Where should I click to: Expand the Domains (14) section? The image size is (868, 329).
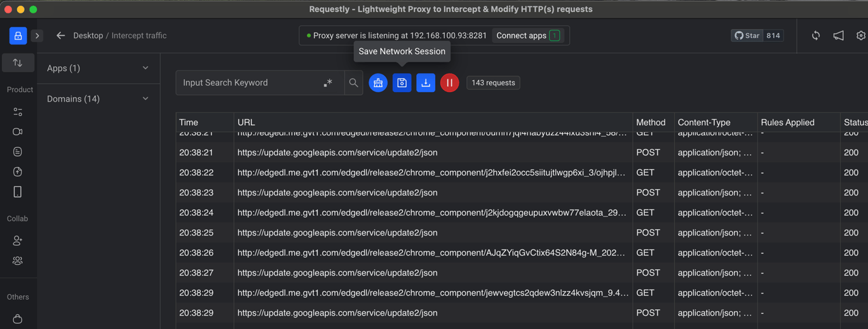pos(98,99)
